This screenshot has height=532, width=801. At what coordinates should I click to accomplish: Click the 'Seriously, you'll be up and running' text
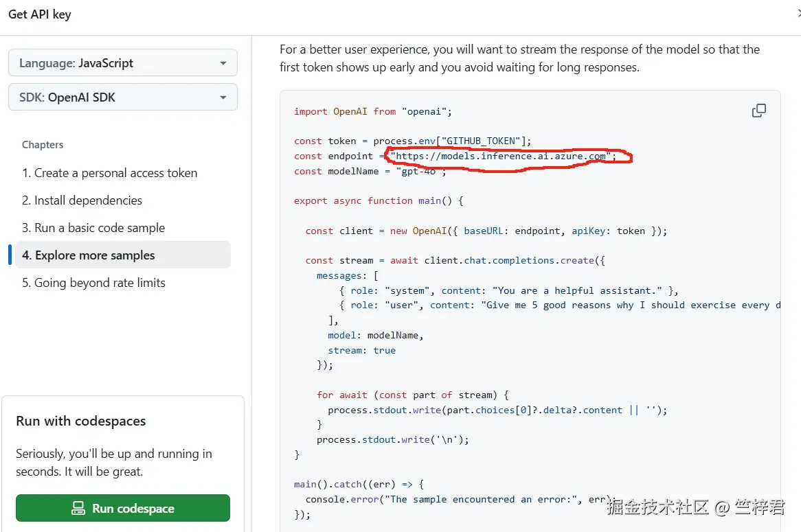(114, 463)
